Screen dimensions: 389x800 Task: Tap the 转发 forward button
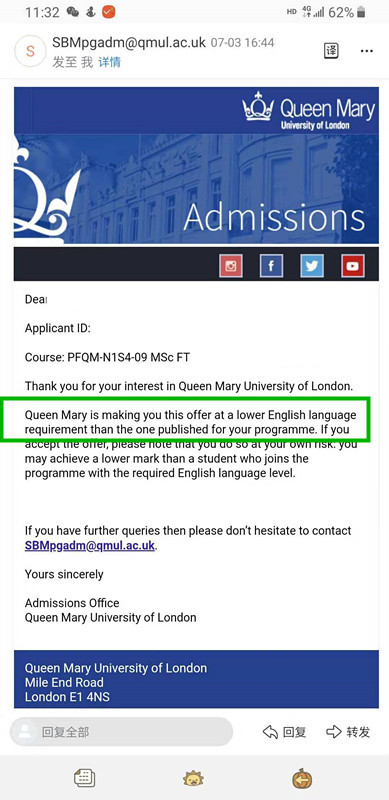coord(348,732)
